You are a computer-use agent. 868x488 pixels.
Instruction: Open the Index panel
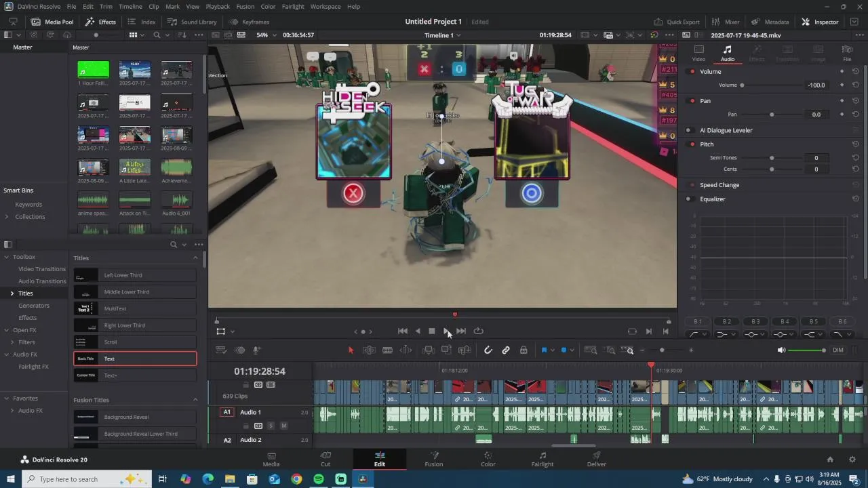142,22
